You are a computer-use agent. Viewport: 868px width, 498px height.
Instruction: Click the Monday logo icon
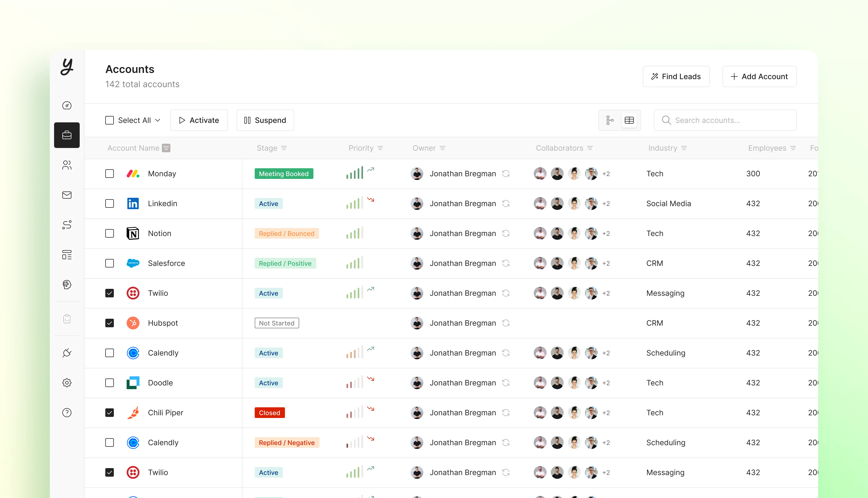click(x=133, y=174)
